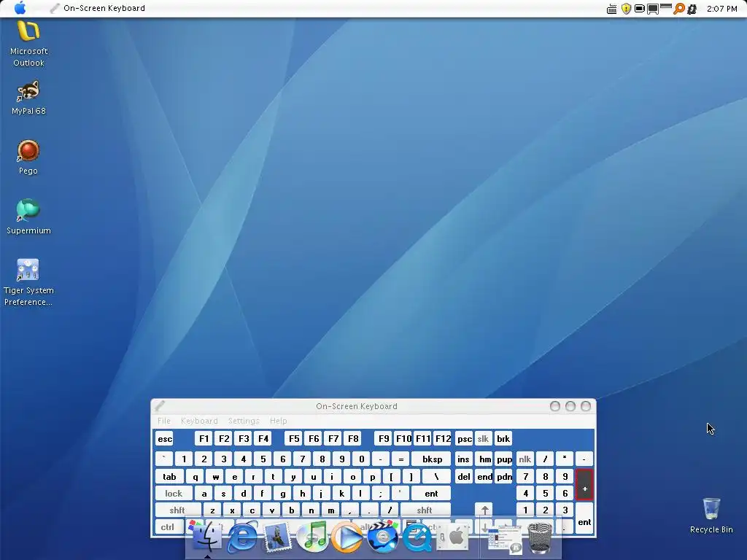Click the numpad ent key
This screenshot has height=560, width=747.
tap(584, 518)
